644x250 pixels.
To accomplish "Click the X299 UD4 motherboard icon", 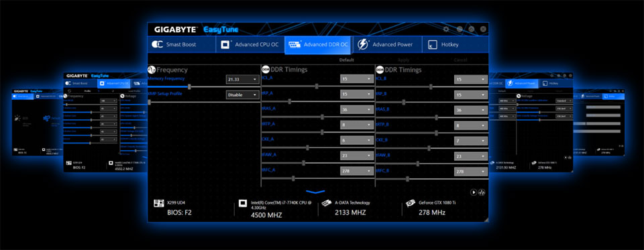I will (158, 204).
